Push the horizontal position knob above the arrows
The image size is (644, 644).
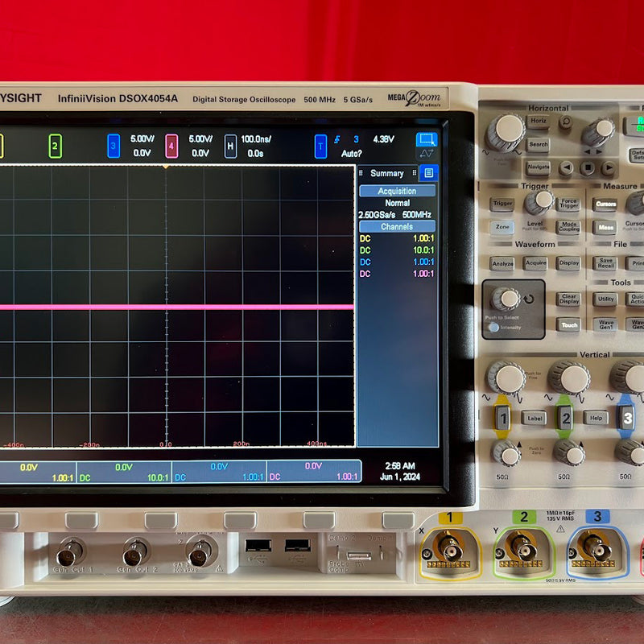pyautogui.click(x=599, y=132)
